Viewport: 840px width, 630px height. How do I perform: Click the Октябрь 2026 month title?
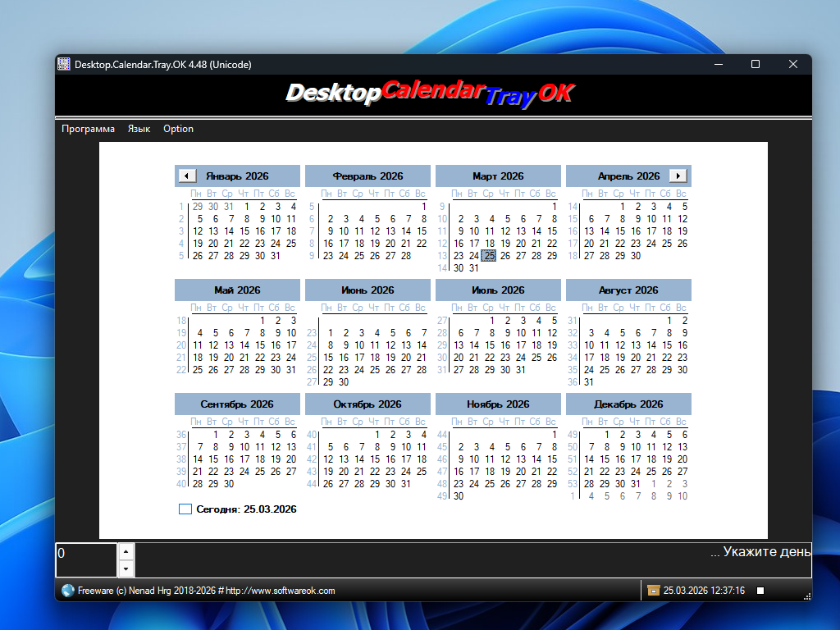point(367,404)
